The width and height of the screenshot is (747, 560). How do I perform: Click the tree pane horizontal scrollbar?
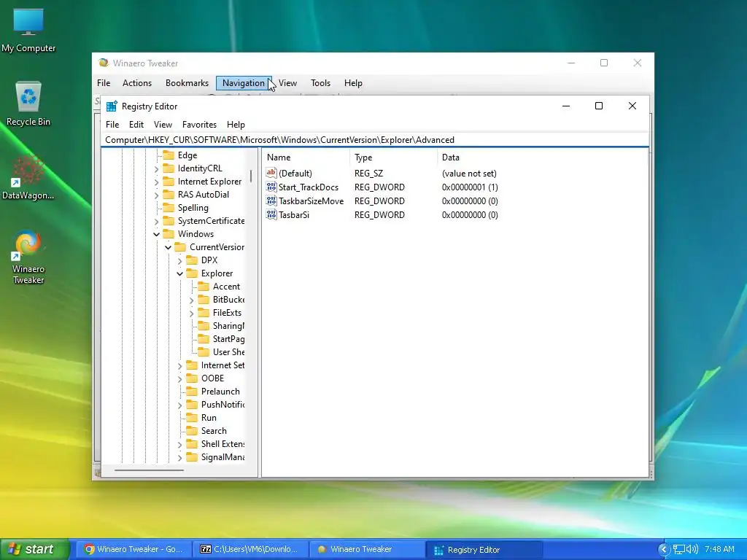click(149, 470)
